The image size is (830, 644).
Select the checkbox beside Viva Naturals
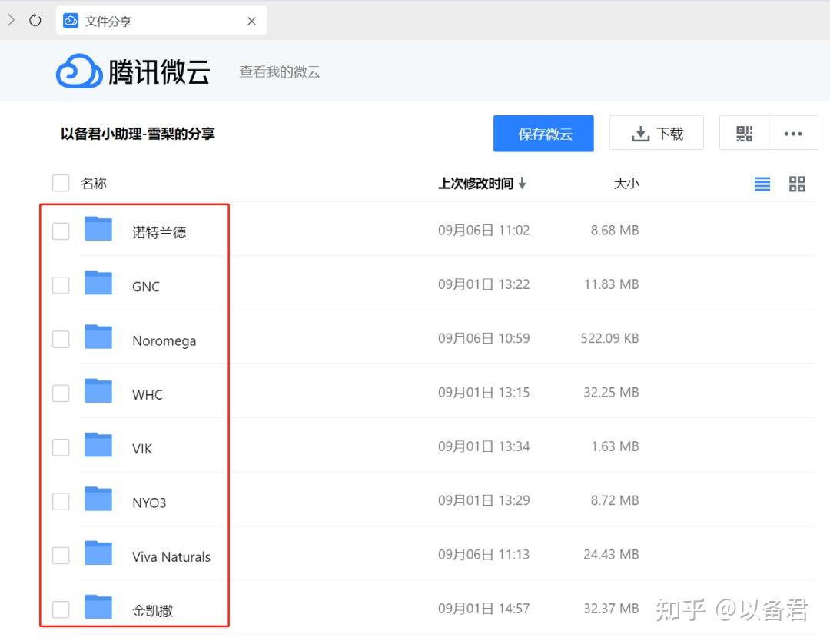pyautogui.click(x=61, y=555)
